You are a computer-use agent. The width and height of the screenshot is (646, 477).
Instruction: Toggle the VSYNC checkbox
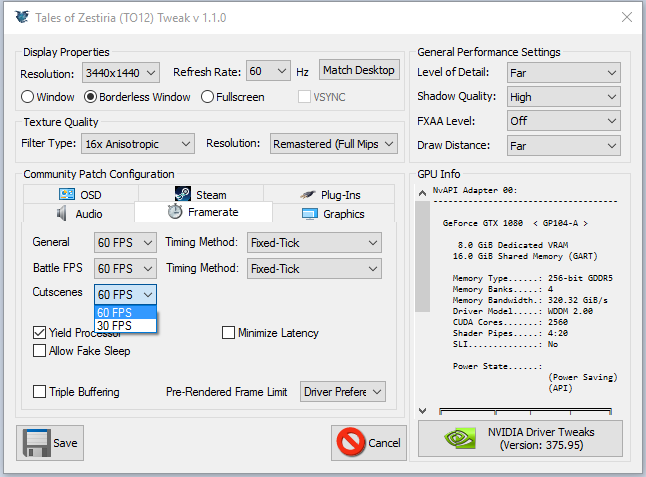[304, 97]
